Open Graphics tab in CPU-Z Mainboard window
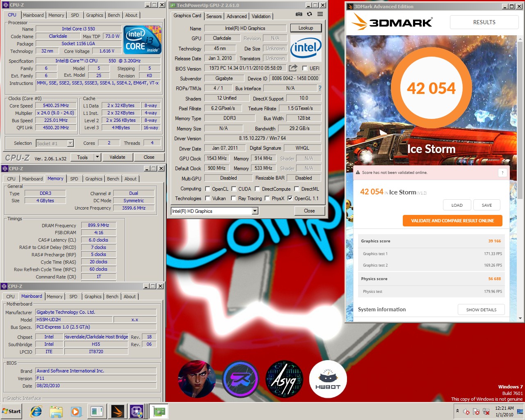 tap(93, 297)
